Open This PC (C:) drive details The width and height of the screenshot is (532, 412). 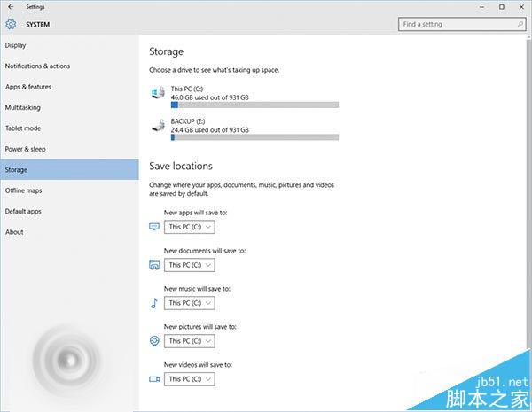(x=245, y=97)
